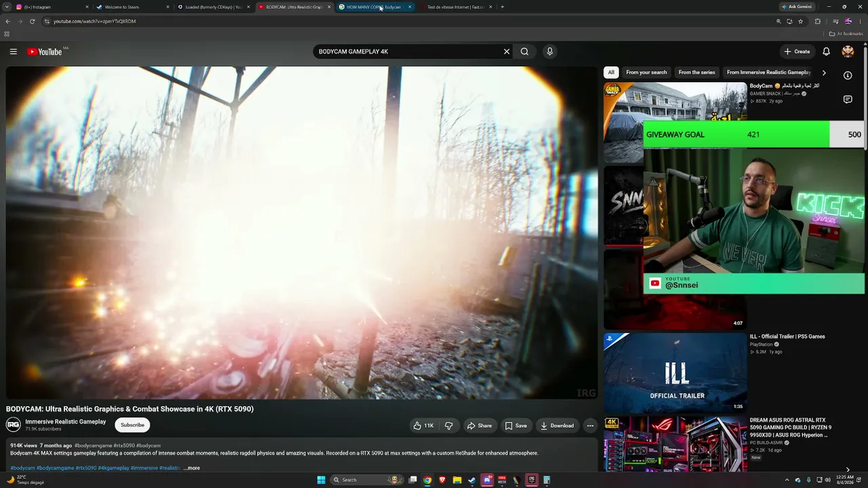Open the video info panel icon
Viewport: 868px width, 488px height.
[848, 75]
